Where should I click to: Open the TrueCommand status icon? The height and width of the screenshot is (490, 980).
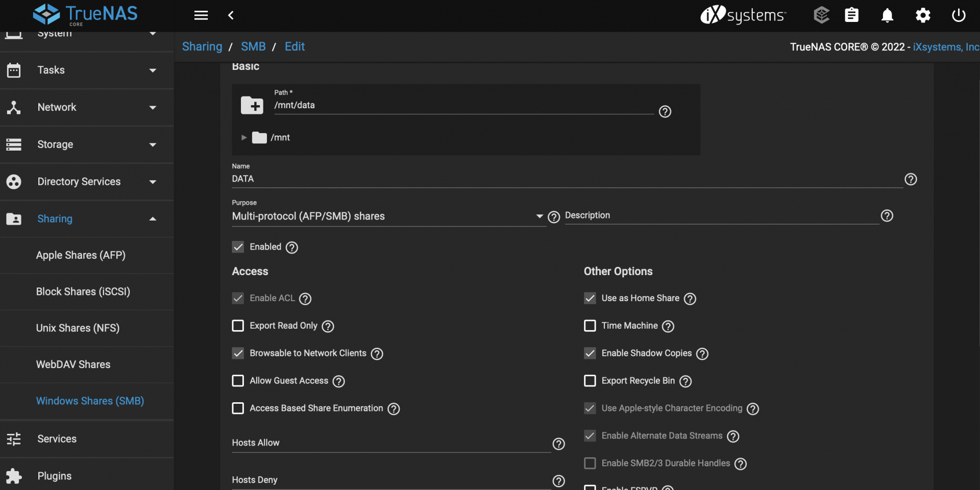tap(821, 15)
